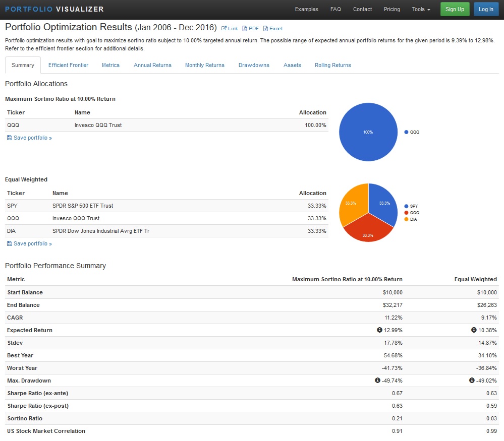The width and height of the screenshot is (504, 441).
Task: Go to Portfolio Visualizer home logo
Action: click(54, 9)
